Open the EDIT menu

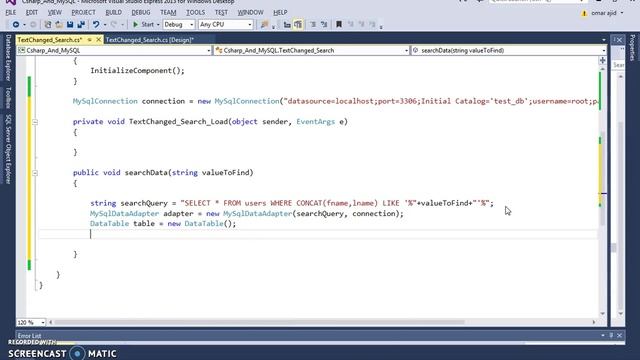coord(32,13)
